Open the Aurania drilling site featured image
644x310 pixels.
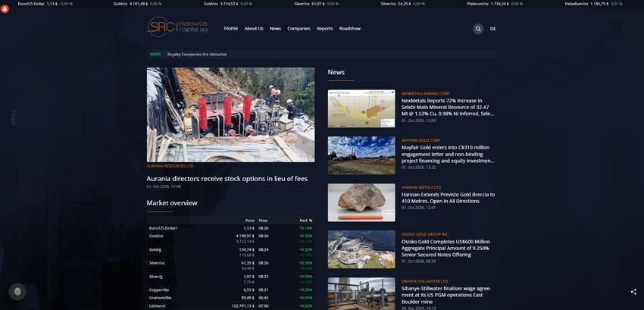click(231, 114)
